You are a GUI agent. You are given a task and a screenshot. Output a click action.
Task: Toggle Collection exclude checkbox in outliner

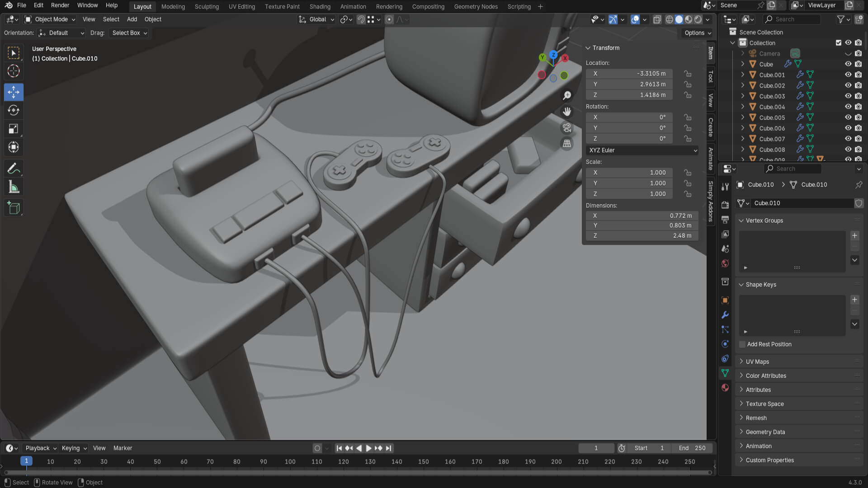coord(839,43)
